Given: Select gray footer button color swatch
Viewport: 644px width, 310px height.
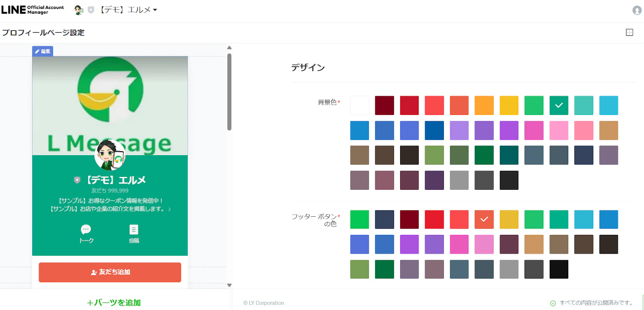Looking at the screenshot, I should click(509, 269).
